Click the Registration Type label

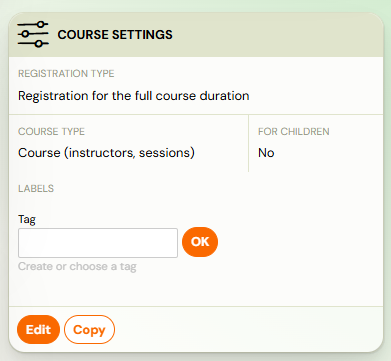pyautogui.click(x=66, y=73)
